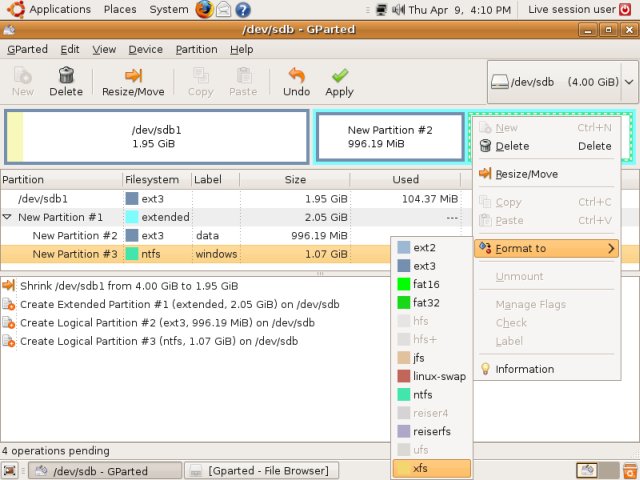
Task: Open the /dev/sdb device selector dropdown
Action: coord(561,82)
